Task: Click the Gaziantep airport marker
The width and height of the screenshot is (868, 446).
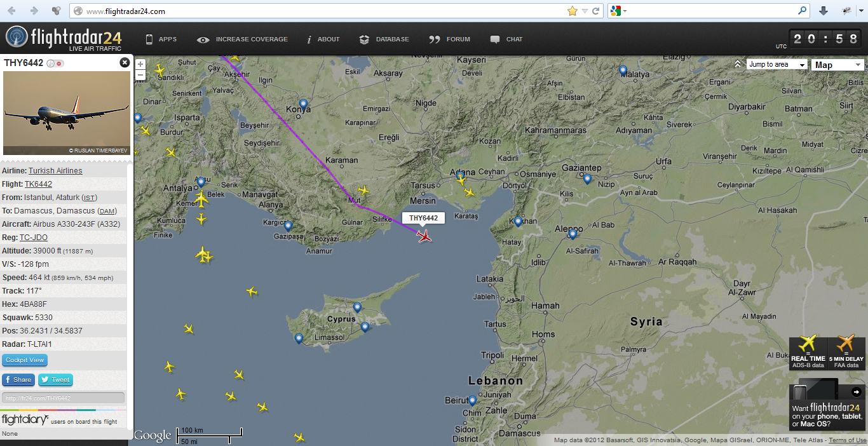Action: pyautogui.click(x=587, y=179)
